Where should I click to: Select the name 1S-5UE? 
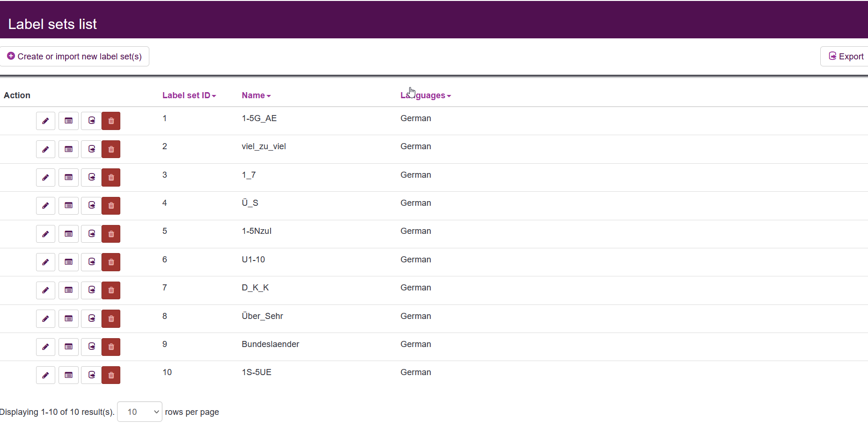click(257, 372)
